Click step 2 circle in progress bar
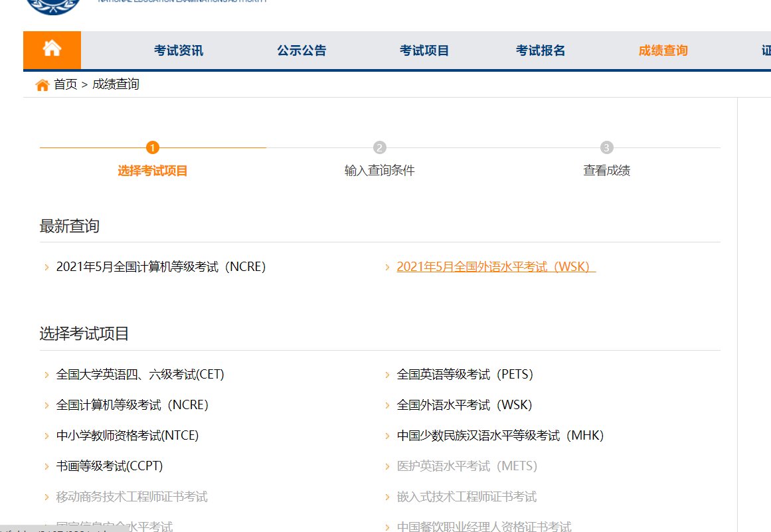Screen dimensions: 771x532 pos(379,147)
